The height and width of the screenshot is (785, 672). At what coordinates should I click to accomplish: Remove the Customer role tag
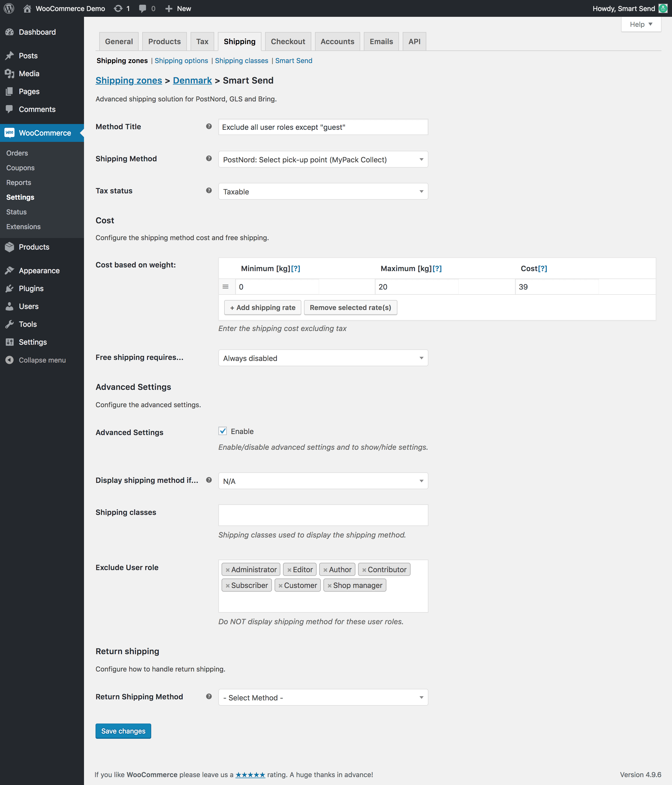[x=281, y=586]
